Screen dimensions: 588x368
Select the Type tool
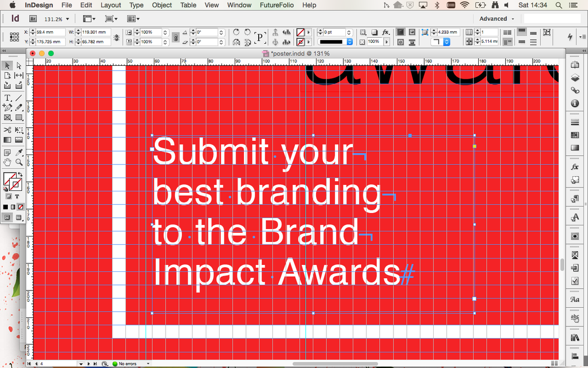pyautogui.click(x=6, y=98)
